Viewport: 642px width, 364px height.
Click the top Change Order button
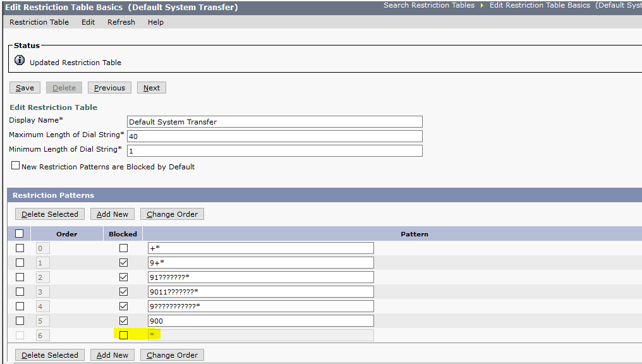[x=172, y=214]
